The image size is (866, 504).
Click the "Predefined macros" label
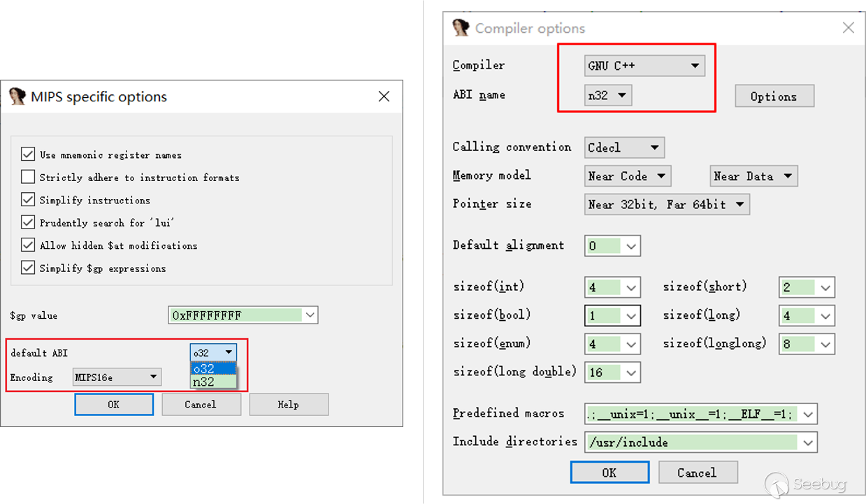point(508,413)
